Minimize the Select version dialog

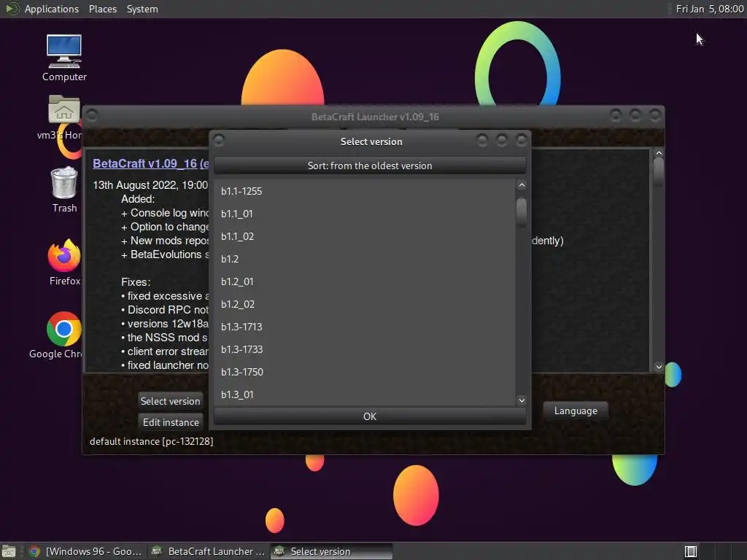[x=482, y=140]
